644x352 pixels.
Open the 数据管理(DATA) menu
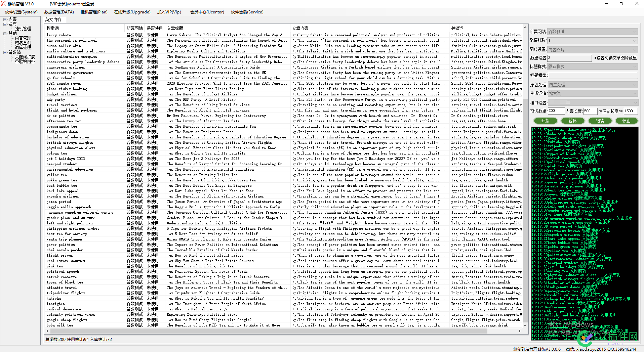pos(59,12)
